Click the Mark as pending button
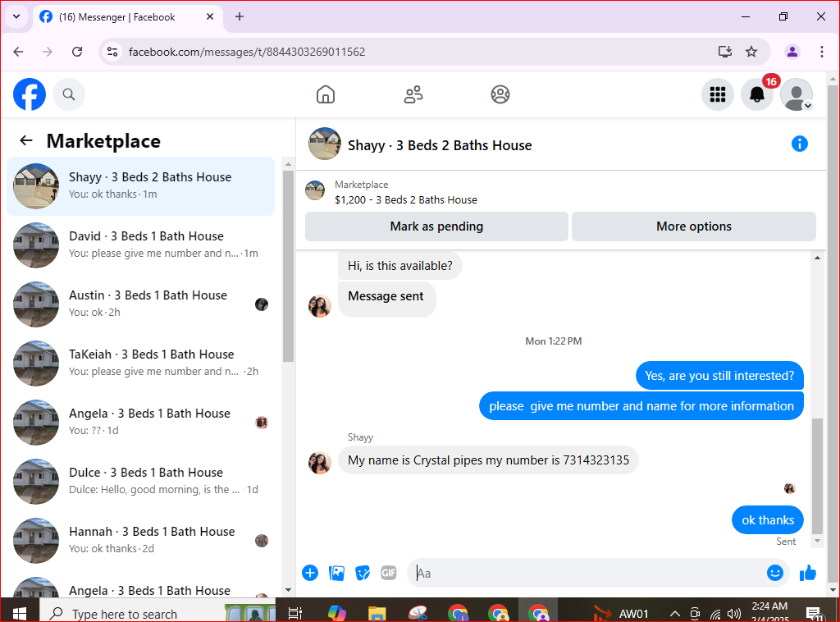The image size is (840, 622). 436,226
